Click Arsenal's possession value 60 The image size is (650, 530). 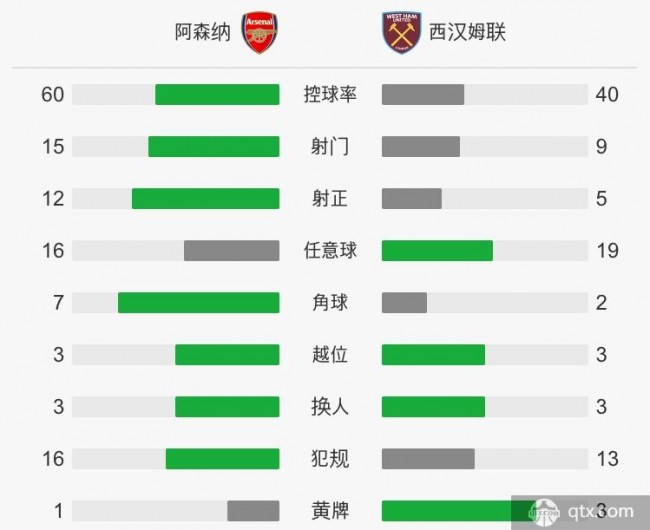(53, 94)
